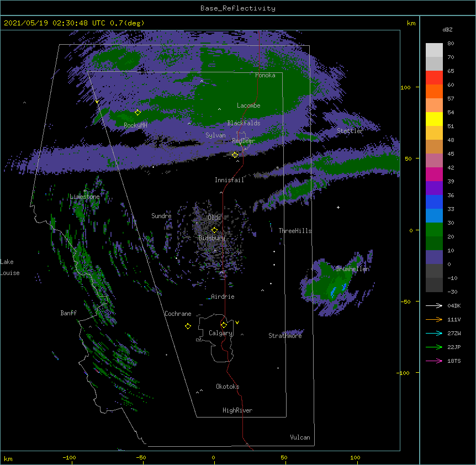Screen dimensions: 476x465
Task: Click the RockyMH label
Action: point(135,125)
